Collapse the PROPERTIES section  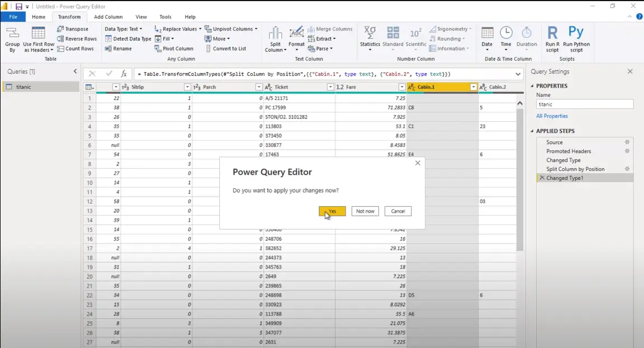pyautogui.click(x=532, y=86)
